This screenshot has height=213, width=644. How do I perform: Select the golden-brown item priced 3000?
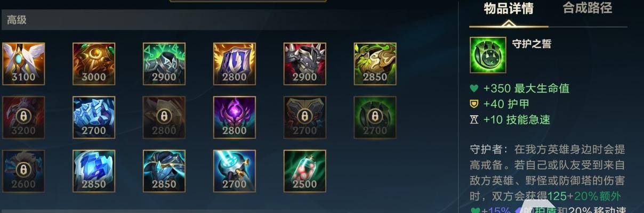click(x=94, y=64)
